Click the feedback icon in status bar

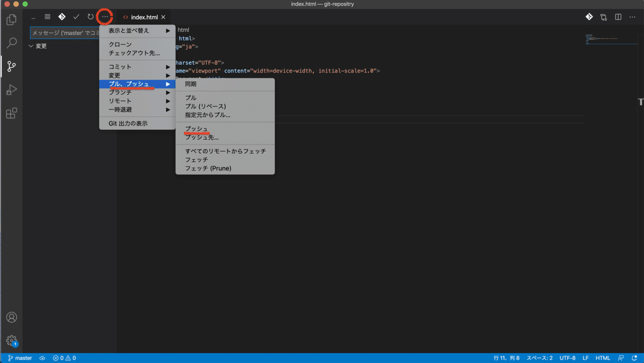coord(621,358)
